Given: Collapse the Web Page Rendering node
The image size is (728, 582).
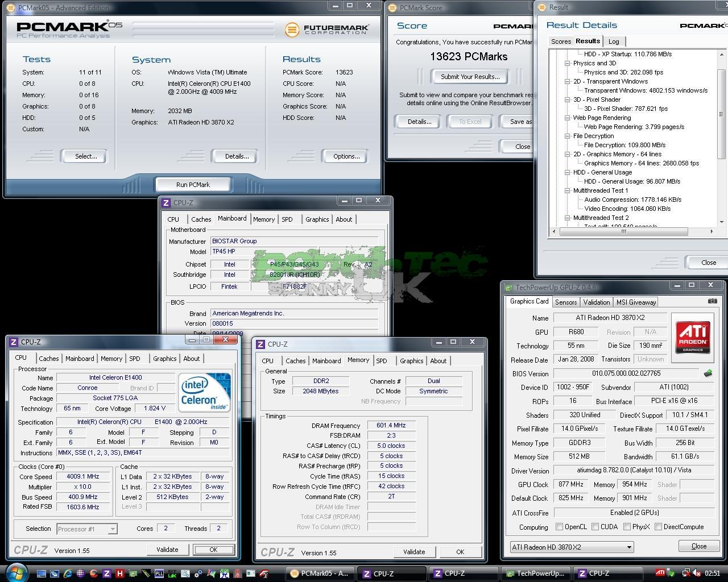Looking at the screenshot, I should 568,118.
